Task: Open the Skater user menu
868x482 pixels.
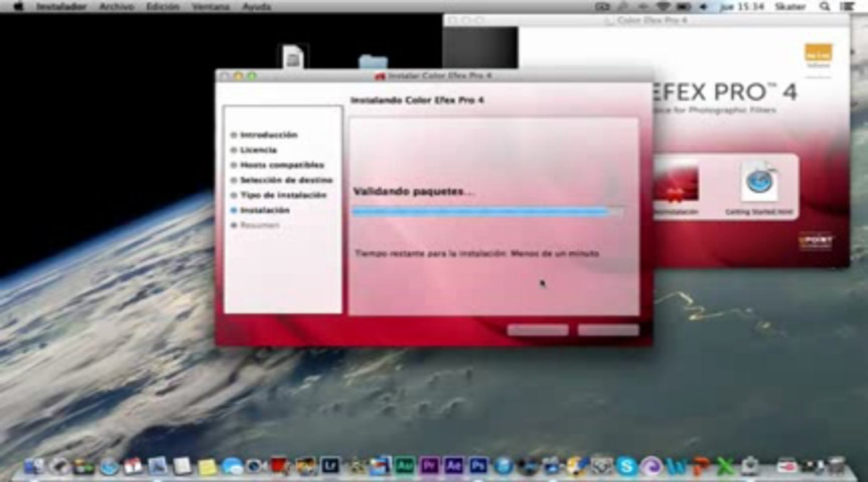Action: pyautogui.click(x=790, y=6)
